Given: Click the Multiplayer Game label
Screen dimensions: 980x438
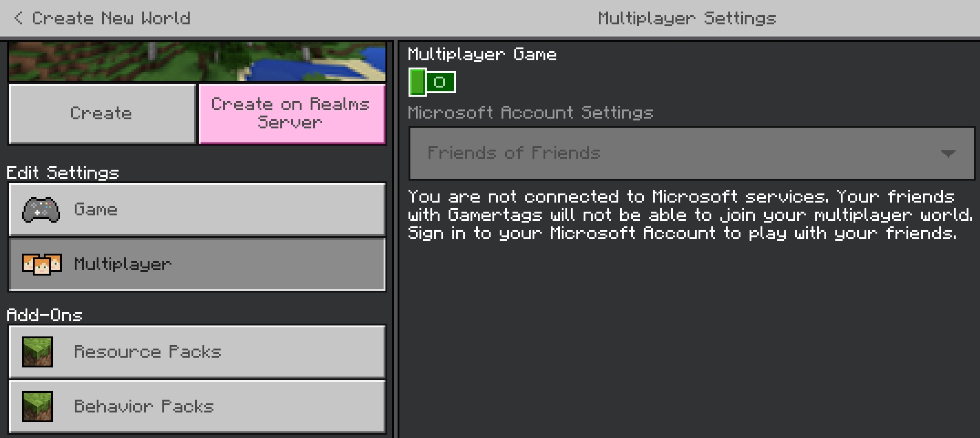Looking at the screenshot, I should (x=482, y=55).
